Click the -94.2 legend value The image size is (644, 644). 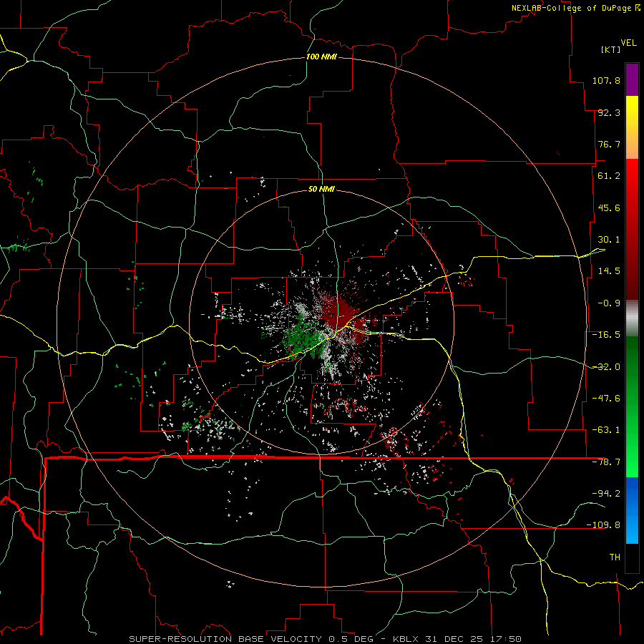pos(606,494)
